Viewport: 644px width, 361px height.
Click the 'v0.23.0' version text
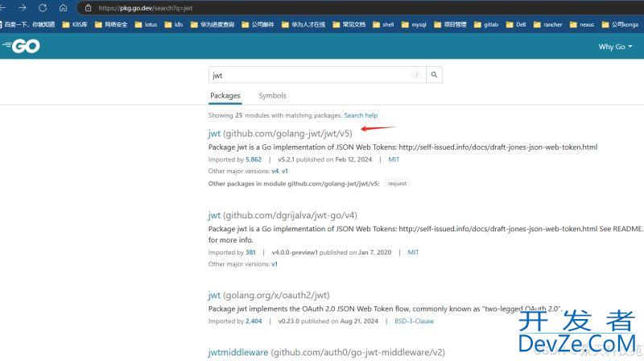coord(288,321)
